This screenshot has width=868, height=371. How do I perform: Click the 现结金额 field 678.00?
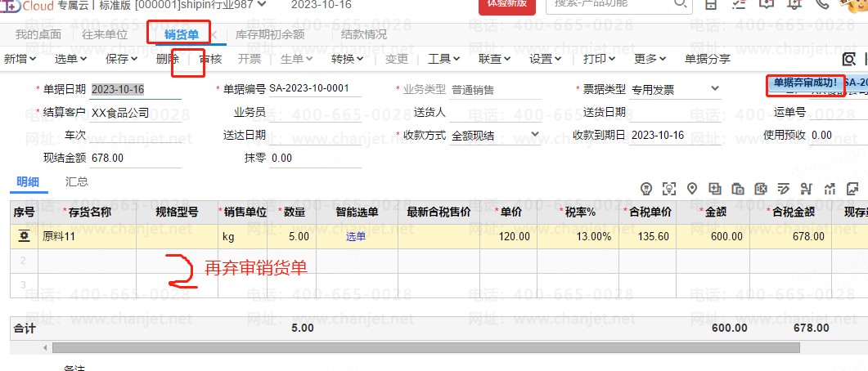click(x=136, y=159)
